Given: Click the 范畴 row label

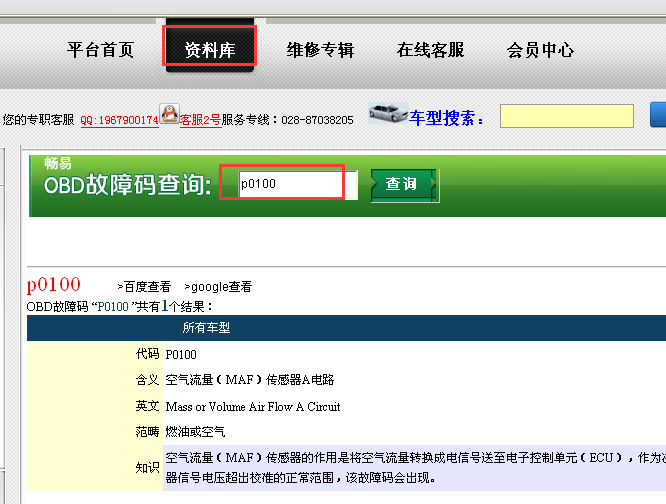Looking at the screenshot, I should coord(147,432).
